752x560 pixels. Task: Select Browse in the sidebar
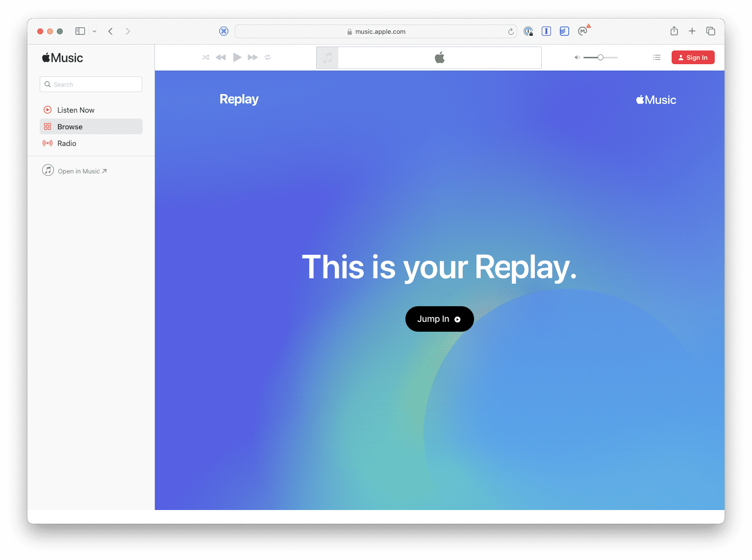click(91, 126)
